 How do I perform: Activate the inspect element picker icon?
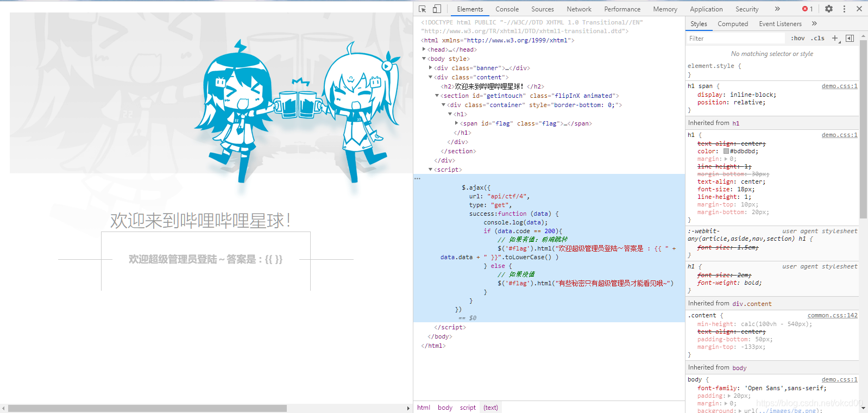(x=423, y=9)
